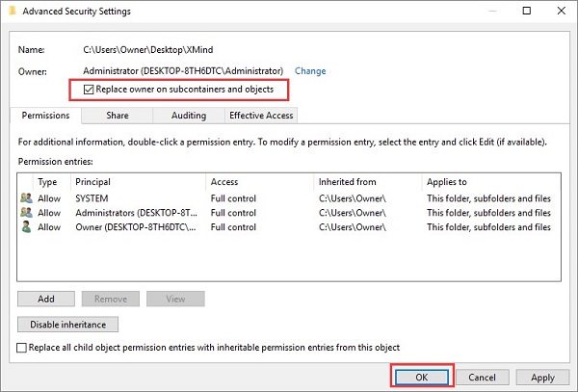Switch to the Share tab
The image size is (578, 392).
click(x=118, y=116)
